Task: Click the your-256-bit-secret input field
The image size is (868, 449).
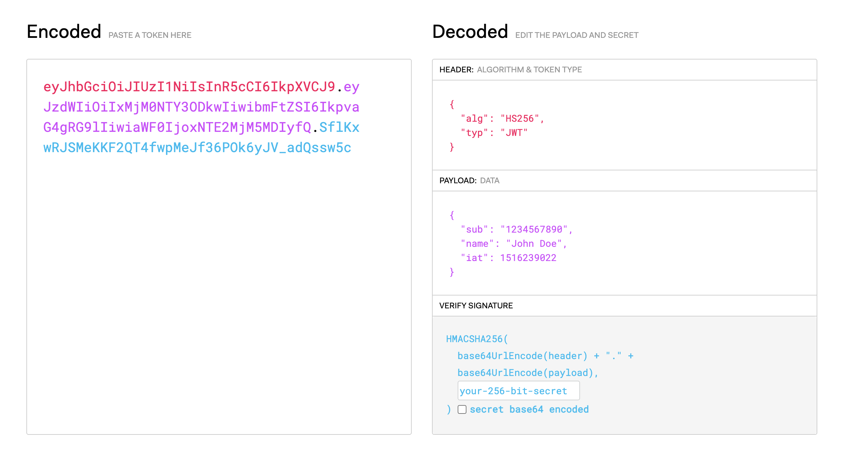Action: click(518, 391)
